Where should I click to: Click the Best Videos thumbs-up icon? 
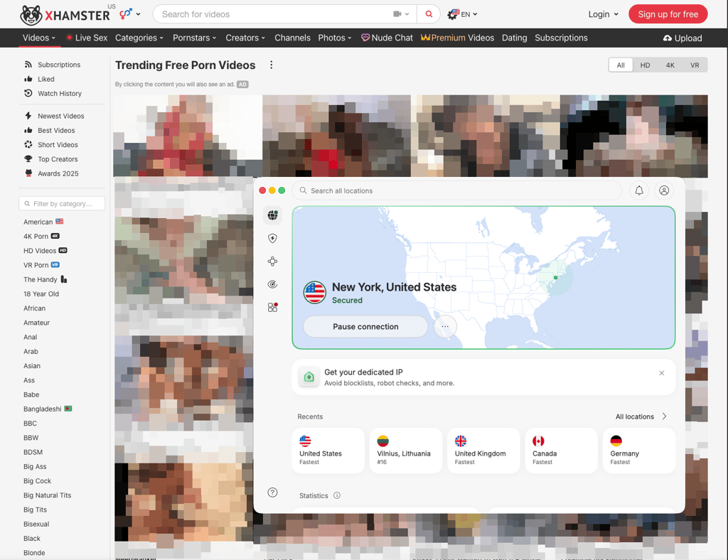click(28, 130)
